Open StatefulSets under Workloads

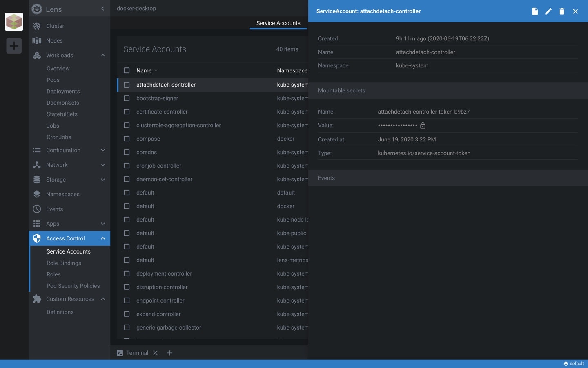pyautogui.click(x=62, y=114)
